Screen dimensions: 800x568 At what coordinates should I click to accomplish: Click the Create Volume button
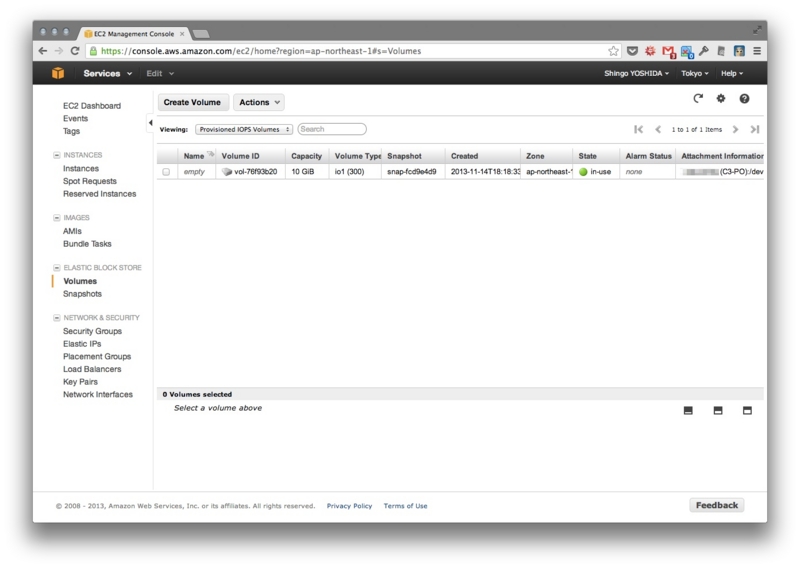192,102
